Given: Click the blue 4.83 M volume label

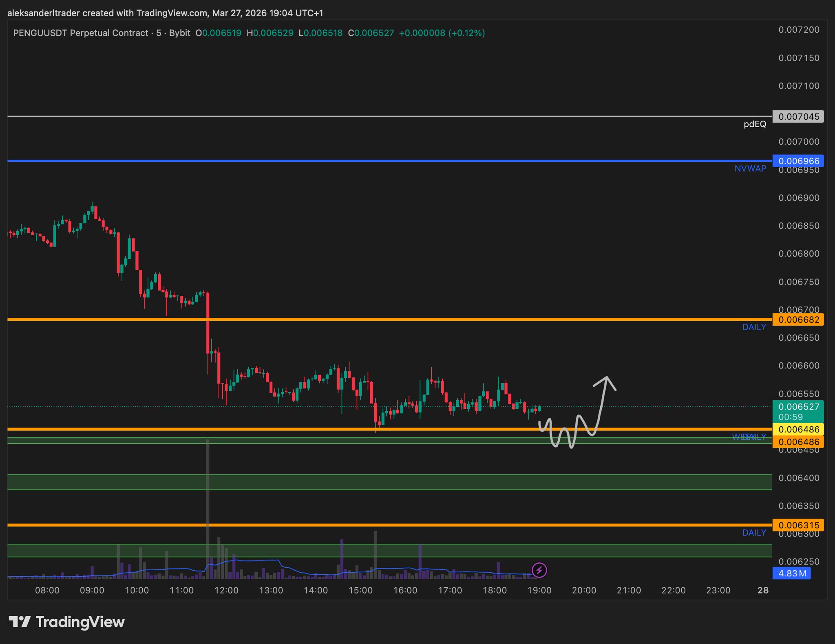Looking at the screenshot, I should click(791, 573).
